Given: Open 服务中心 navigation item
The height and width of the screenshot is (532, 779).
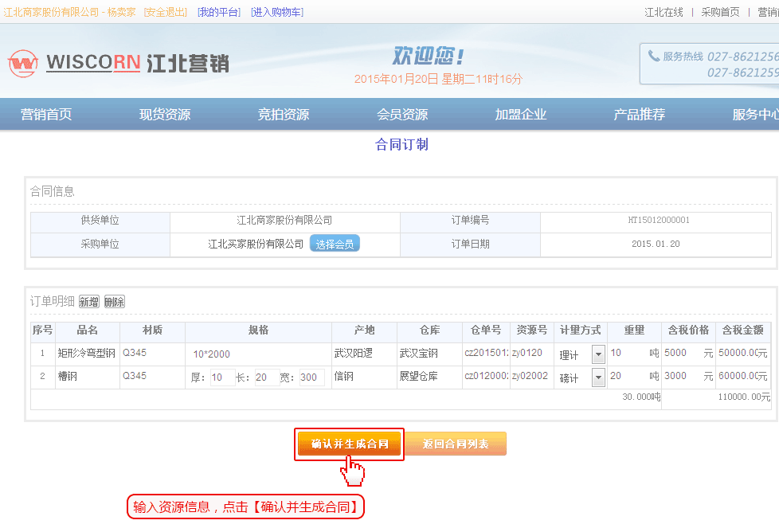Looking at the screenshot, I should (x=756, y=114).
